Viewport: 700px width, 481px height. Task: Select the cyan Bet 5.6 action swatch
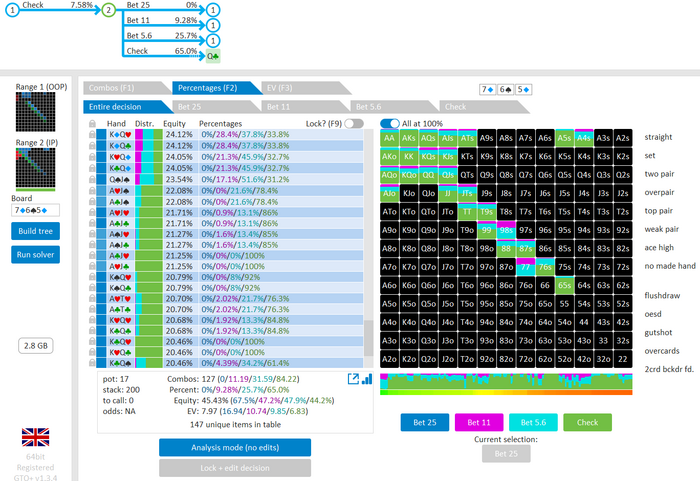pyautogui.click(x=533, y=422)
